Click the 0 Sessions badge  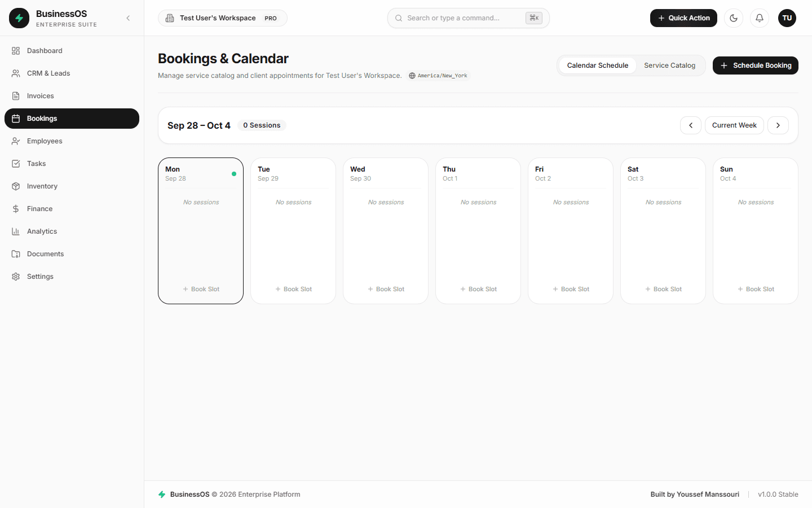pos(262,125)
